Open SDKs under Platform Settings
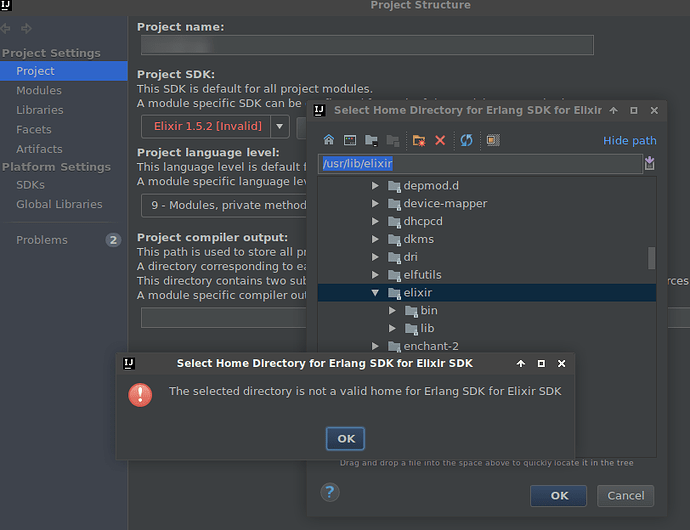 tap(30, 185)
